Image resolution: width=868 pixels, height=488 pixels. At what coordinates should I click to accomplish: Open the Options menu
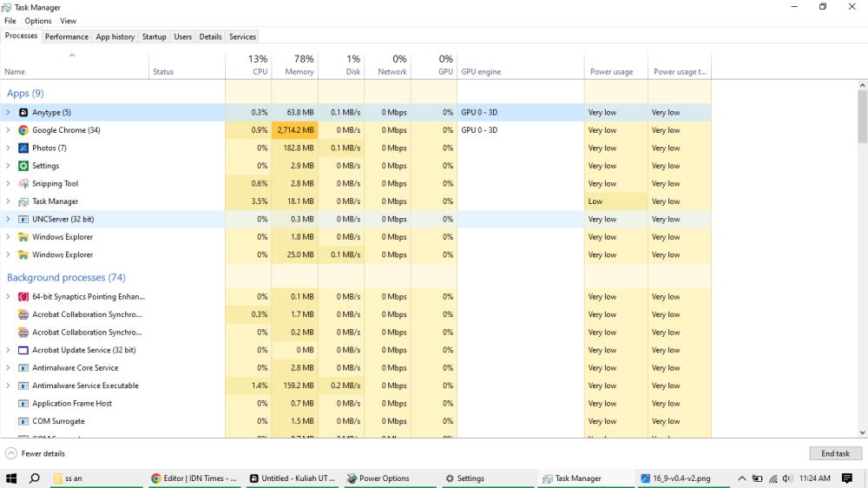pyautogui.click(x=37, y=21)
